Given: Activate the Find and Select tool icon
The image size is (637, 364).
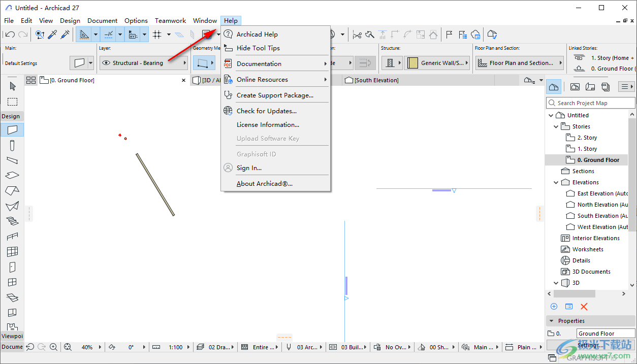Looking at the screenshot, I should [x=39, y=35].
